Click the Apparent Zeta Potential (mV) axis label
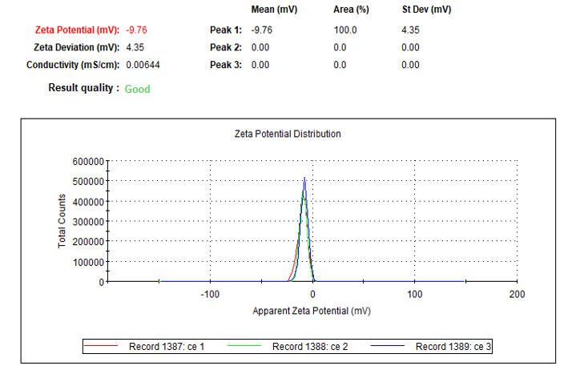The height and width of the screenshot is (370, 588). [312, 311]
